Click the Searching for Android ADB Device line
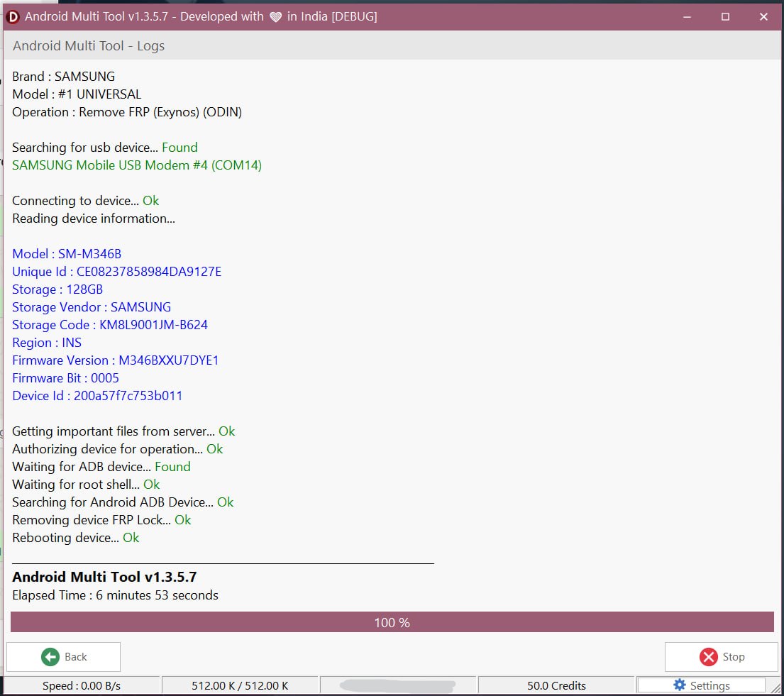The height and width of the screenshot is (696, 784). 123,502
